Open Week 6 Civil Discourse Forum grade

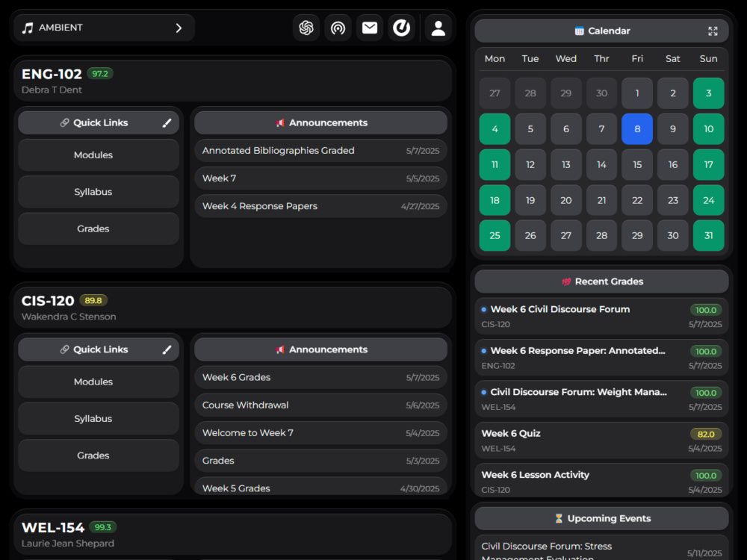pos(601,316)
